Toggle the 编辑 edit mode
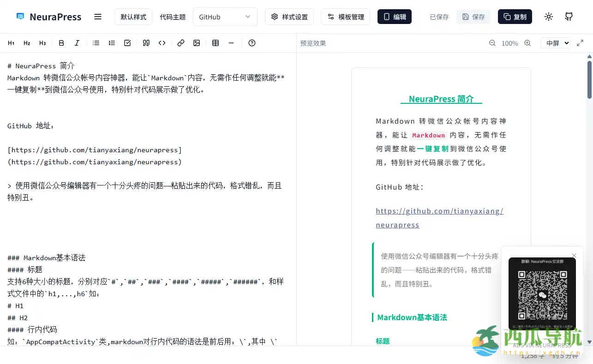Viewport: 593px width, 364px height. tap(394, 16)
